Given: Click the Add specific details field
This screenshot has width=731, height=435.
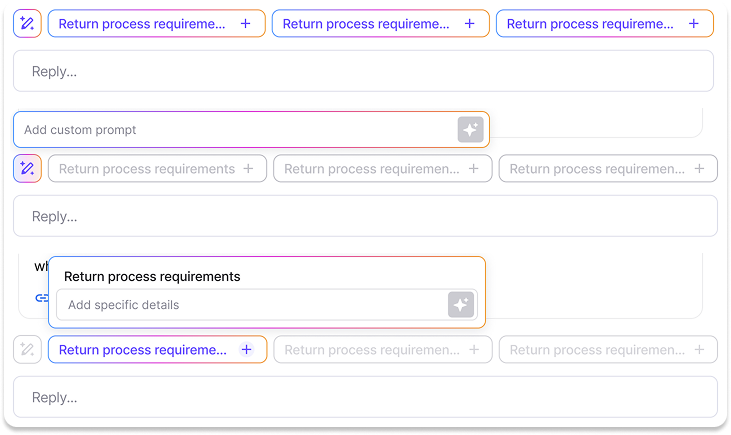Looking at the screenshot, I should point(250,305).
